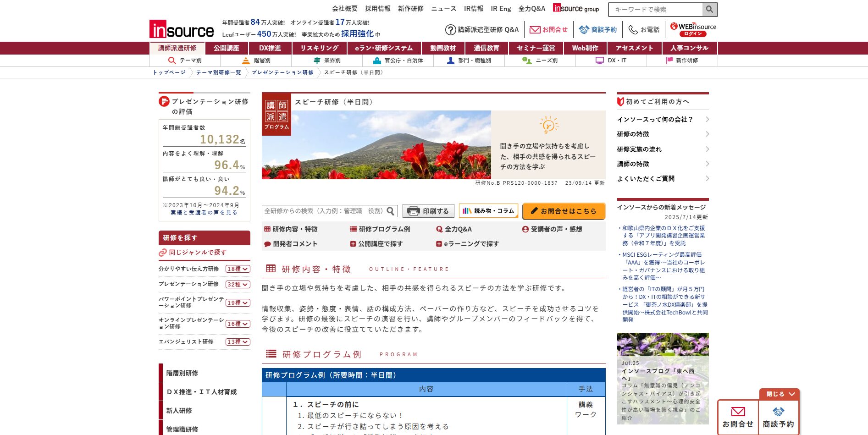The height and width of the screenshot is (435, 868).
Task: Expand the プレゼンテーション研修 32種 dropdown
Action: click(238, 285)
